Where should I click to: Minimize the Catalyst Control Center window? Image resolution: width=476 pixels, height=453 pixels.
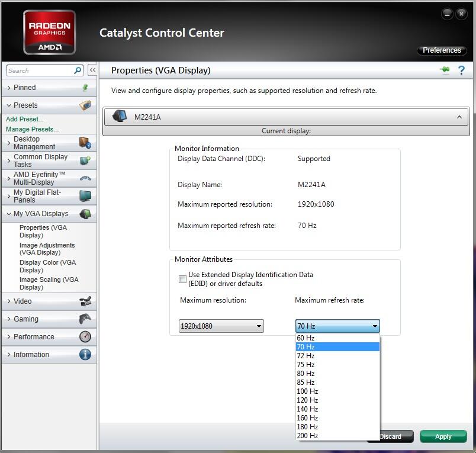(447, 14)
